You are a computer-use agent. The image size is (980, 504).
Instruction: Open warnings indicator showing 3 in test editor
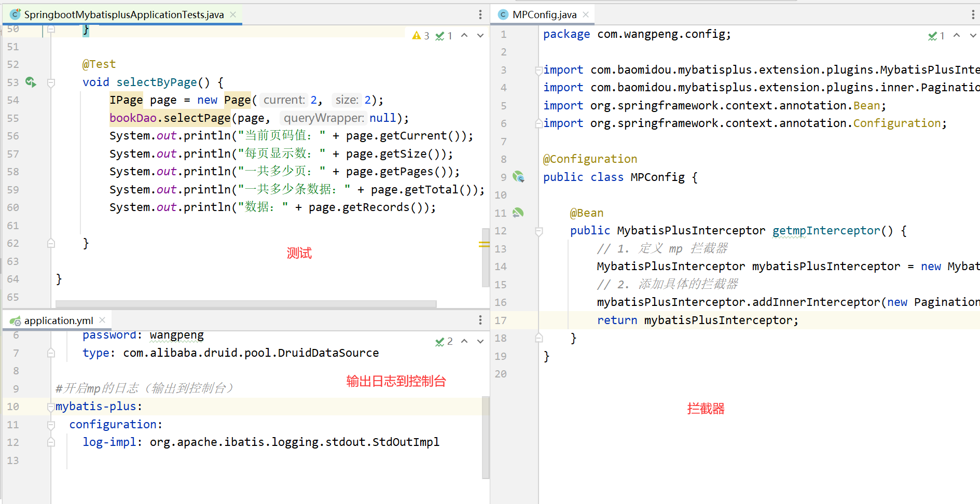point(421,36)
